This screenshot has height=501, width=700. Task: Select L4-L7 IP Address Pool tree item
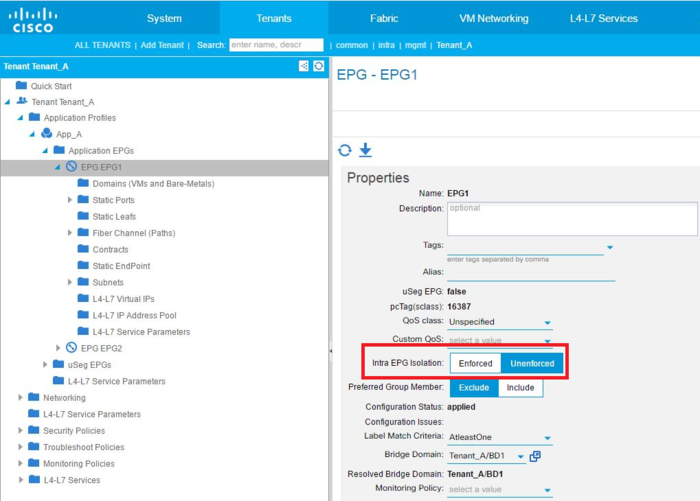(134, 315)
